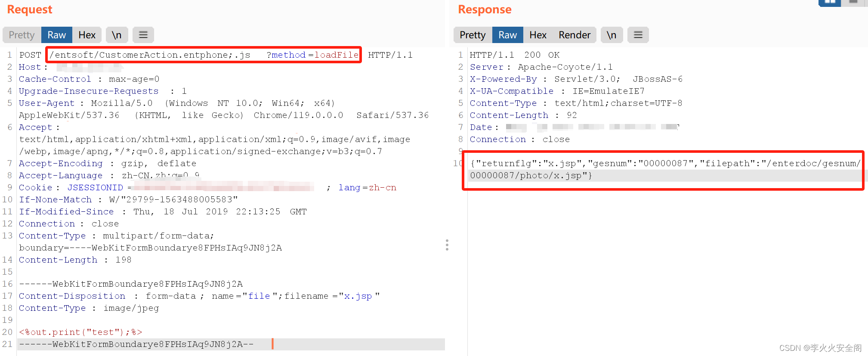The height and width of the screenshot is (356, 868).
Task: Click the Accept-Language header name
Action: click(61, 176)
